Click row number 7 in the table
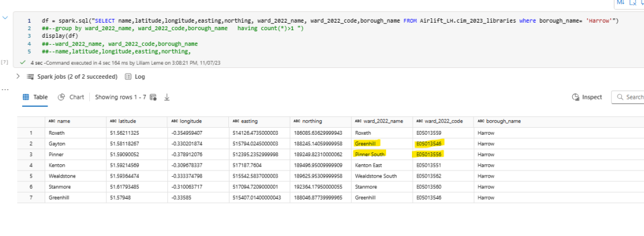644x236 pixels. click(x=31, y=198)
